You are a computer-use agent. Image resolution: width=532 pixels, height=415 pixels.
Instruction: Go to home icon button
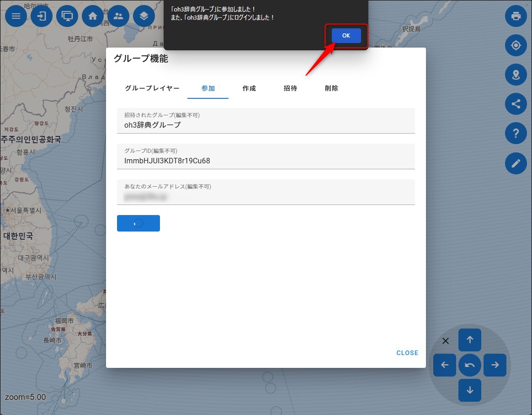tap(93, 16)
